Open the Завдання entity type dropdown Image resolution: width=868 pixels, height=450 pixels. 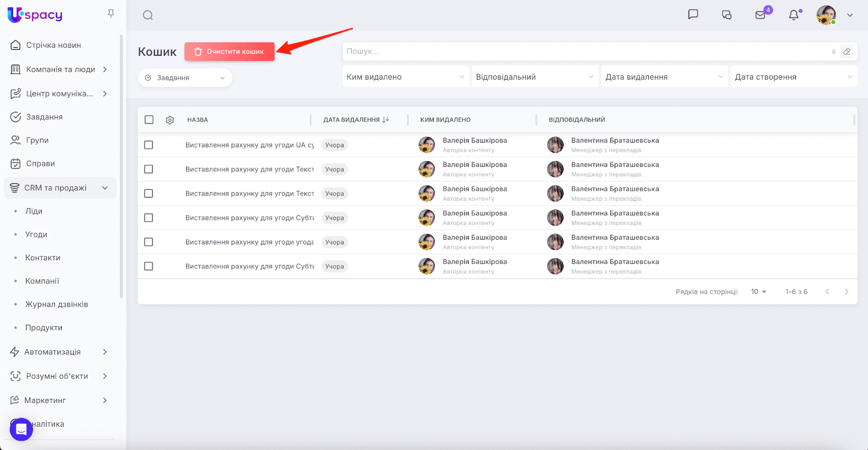pyautogui.click(x=185, y=78)
